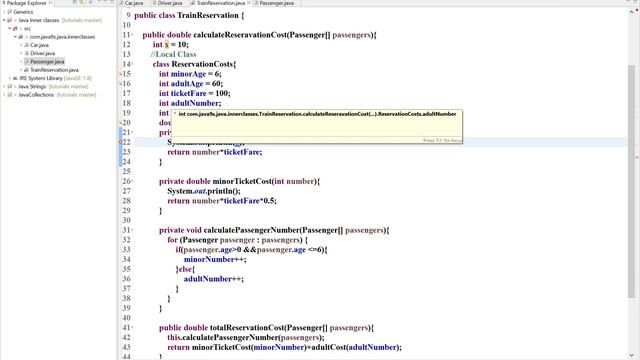Expand the Java Strings project
Screen dimensions: 640x360
point(4,87)
